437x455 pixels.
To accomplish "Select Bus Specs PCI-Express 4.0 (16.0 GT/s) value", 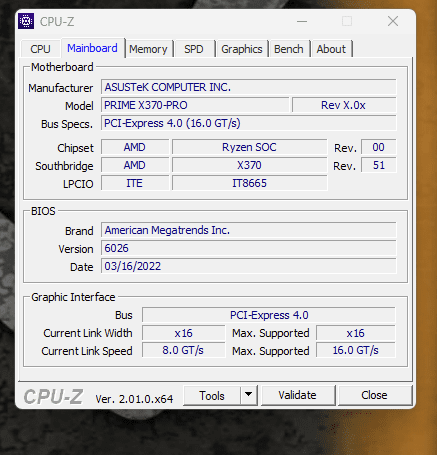I will coord(249,123).
